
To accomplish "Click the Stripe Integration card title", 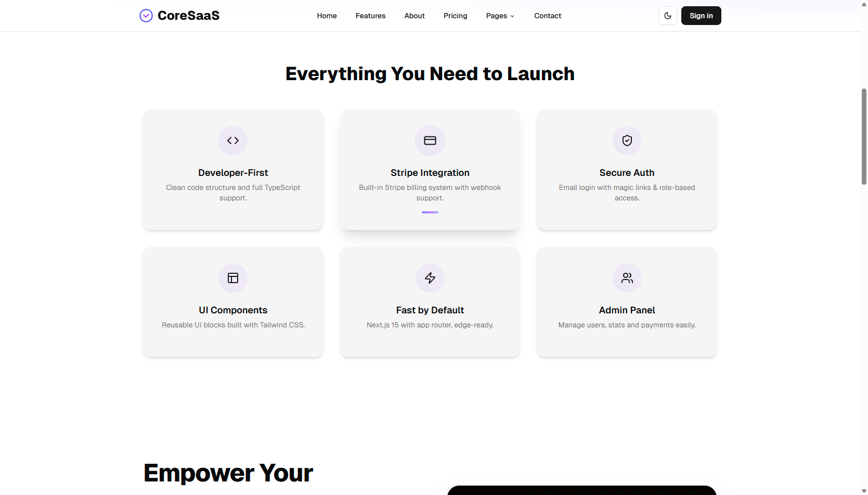I will tap(430, 173).
